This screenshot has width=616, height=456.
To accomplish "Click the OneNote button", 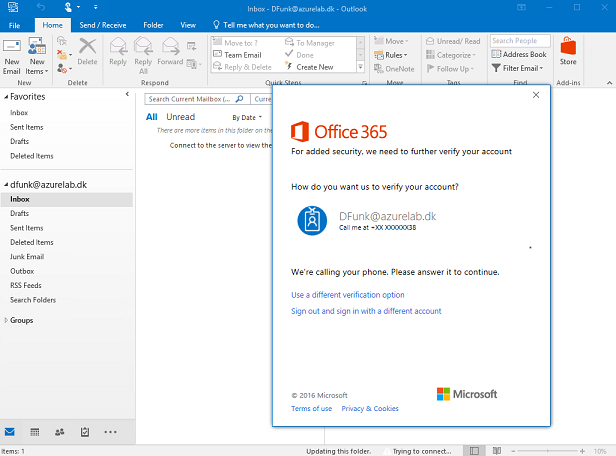I will click(x=394, y=69).
